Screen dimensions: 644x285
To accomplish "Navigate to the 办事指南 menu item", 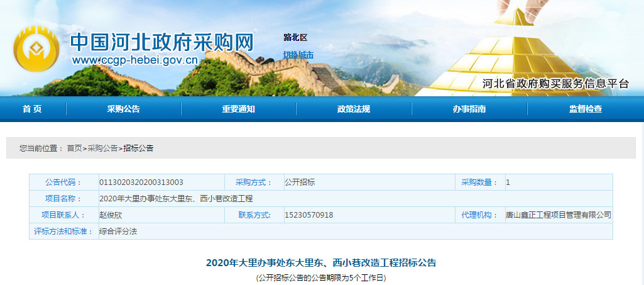I will pos(469,109).
